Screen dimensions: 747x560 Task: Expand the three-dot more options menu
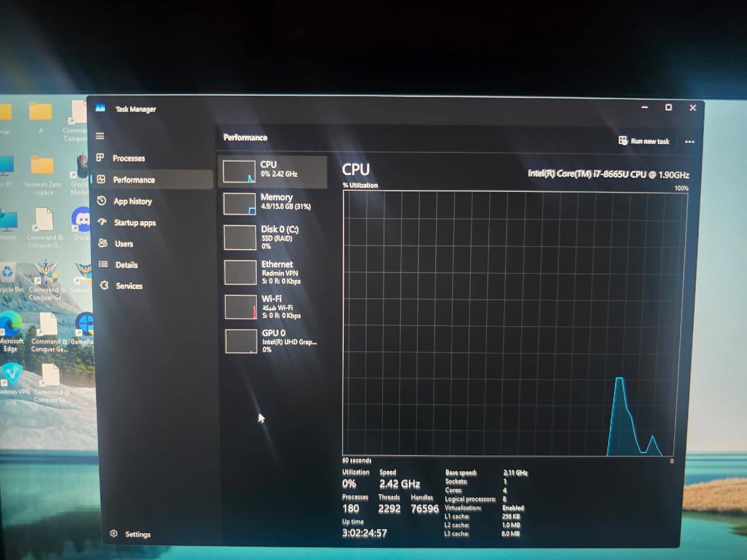(x=689, y=142)
